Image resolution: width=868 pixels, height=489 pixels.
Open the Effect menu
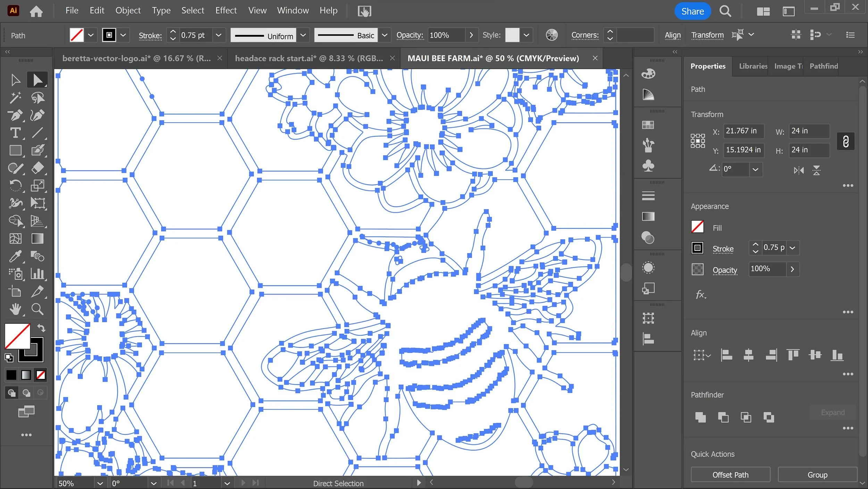pos(226,11)
